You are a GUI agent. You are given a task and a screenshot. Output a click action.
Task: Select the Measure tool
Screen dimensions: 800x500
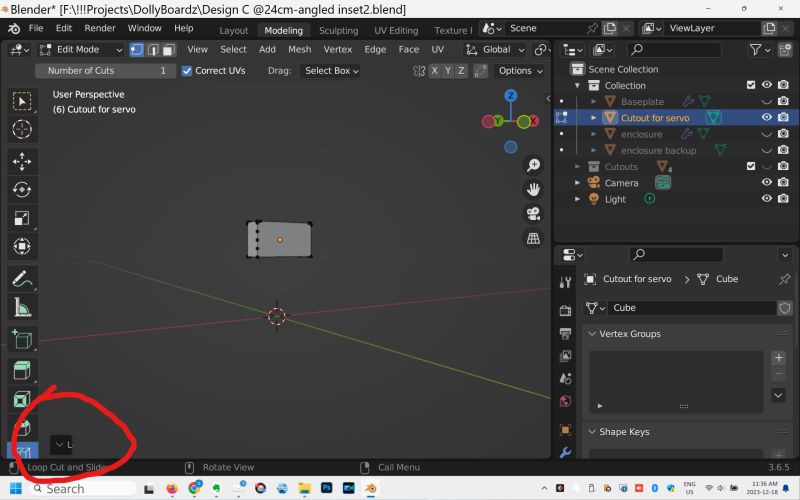[x=22, y=307]
